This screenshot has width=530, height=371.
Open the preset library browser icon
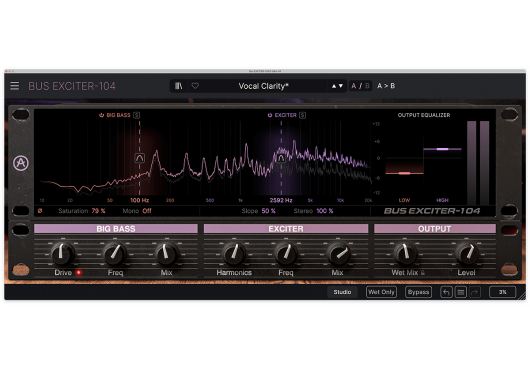click(178, 86)
